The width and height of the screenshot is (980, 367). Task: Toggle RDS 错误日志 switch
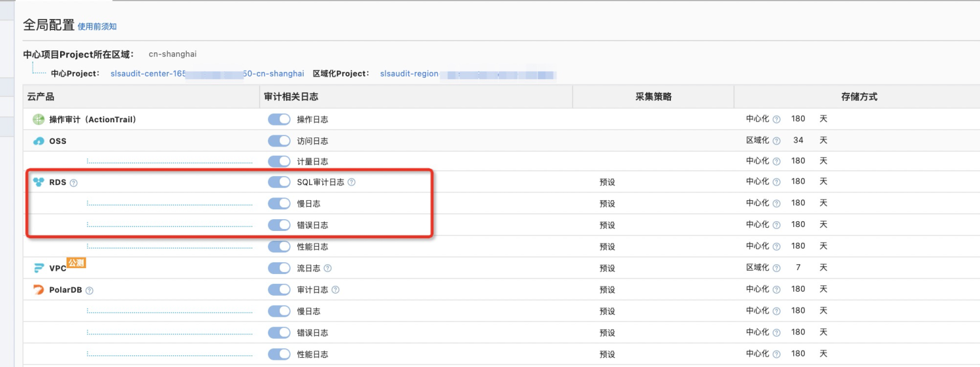pyautogui.click(x=279, y=224)
